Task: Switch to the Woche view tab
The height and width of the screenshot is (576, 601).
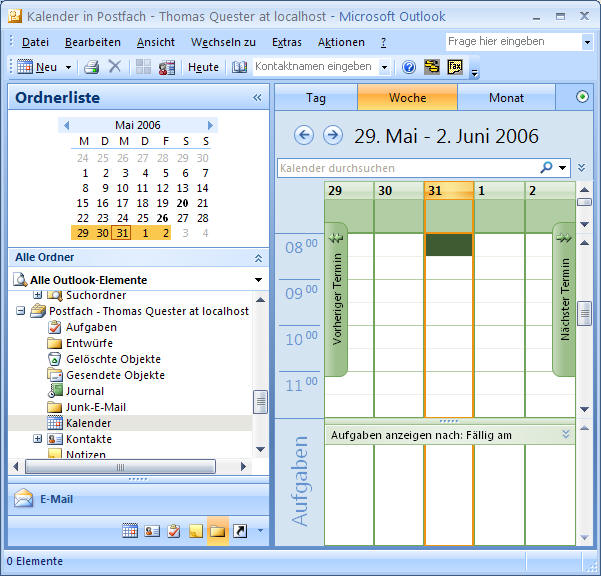Action: (407, 98)
